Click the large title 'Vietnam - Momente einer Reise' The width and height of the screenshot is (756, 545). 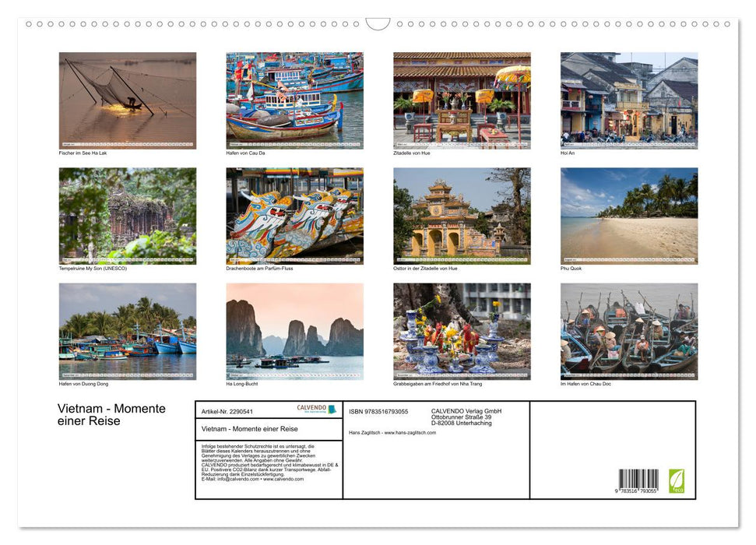coord(111,415)
